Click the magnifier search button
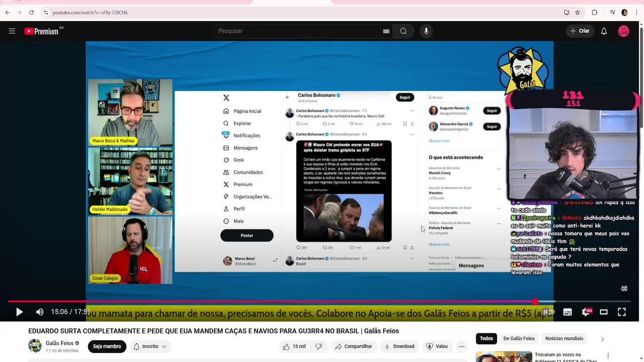Screen dimensions: 644x362 pos(403,31)
